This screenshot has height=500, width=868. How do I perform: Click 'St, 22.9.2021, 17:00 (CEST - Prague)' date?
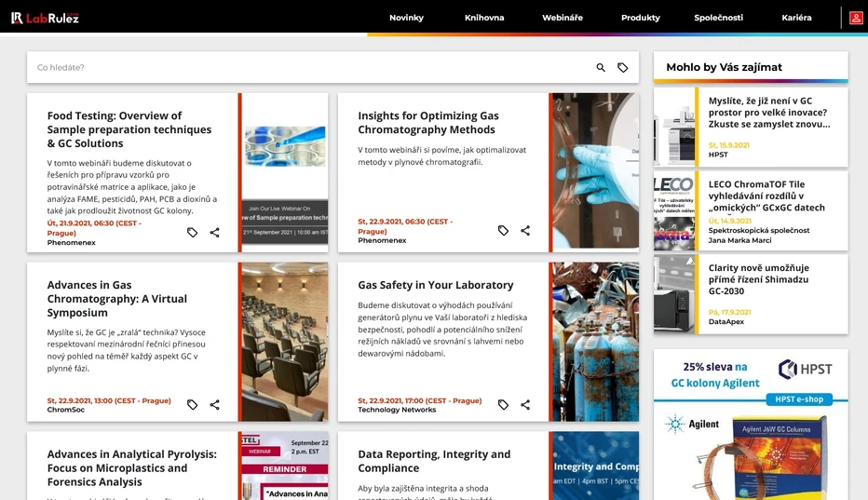pyautogui.click(x=420, y=400)
